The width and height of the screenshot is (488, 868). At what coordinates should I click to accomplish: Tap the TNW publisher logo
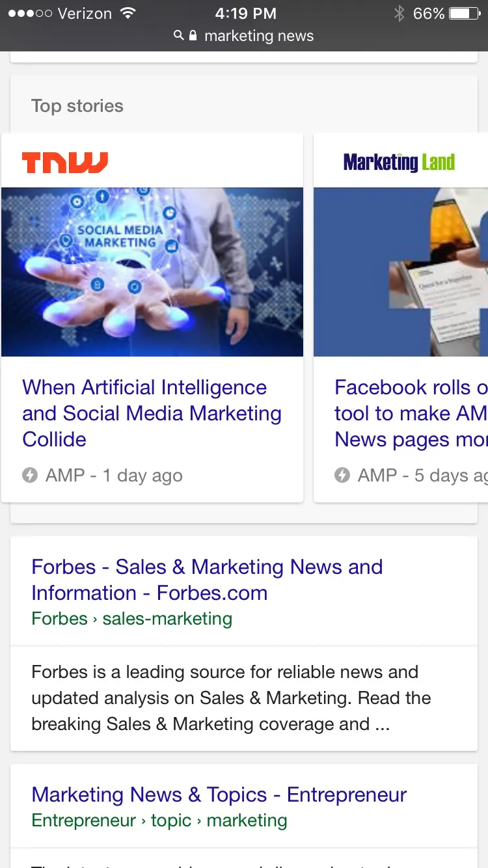point(65,162)
